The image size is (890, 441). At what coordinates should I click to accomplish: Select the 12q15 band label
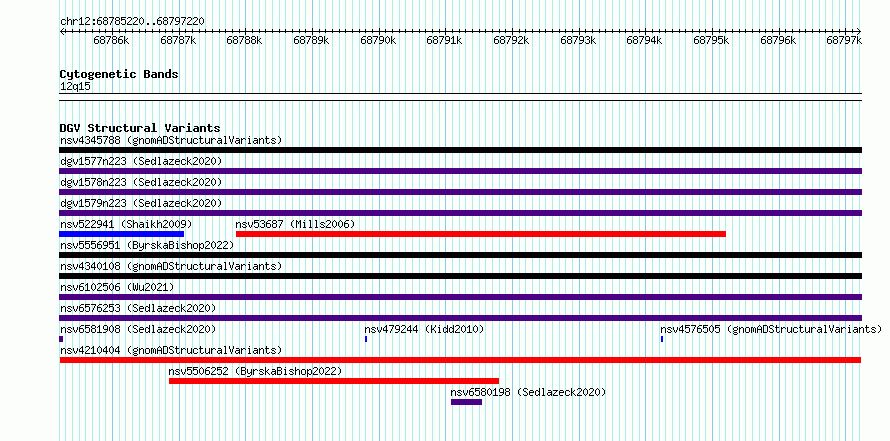75,87
